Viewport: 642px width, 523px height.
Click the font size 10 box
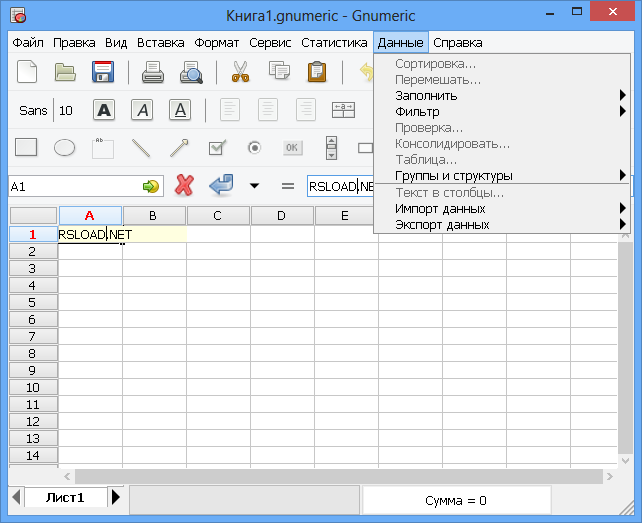[66, 111]
